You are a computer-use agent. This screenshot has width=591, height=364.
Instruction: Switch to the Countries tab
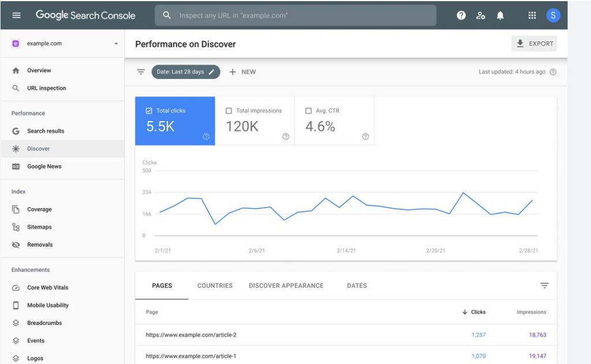[215, 286]
